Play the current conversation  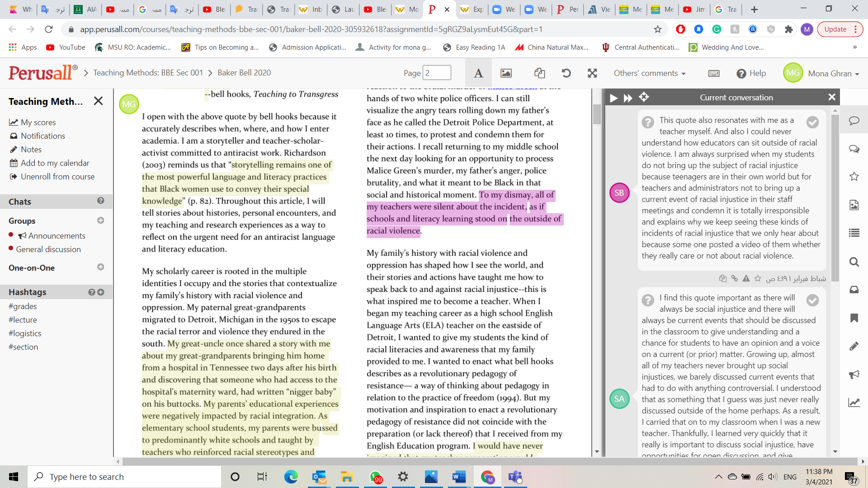613,98
